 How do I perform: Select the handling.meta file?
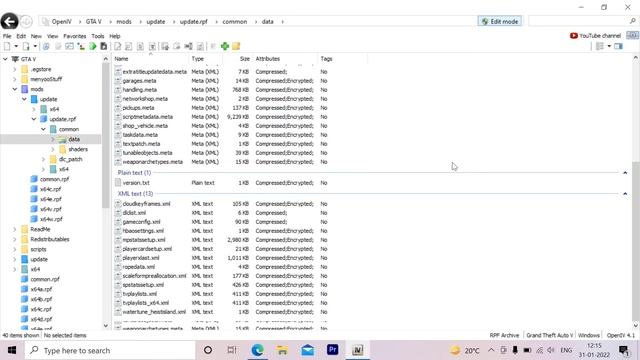tap(140, 90)
